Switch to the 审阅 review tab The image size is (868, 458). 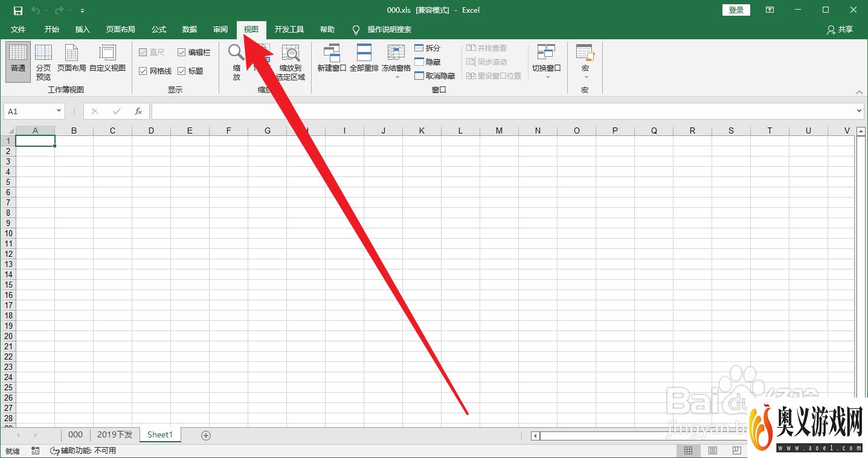coord(220,30)
